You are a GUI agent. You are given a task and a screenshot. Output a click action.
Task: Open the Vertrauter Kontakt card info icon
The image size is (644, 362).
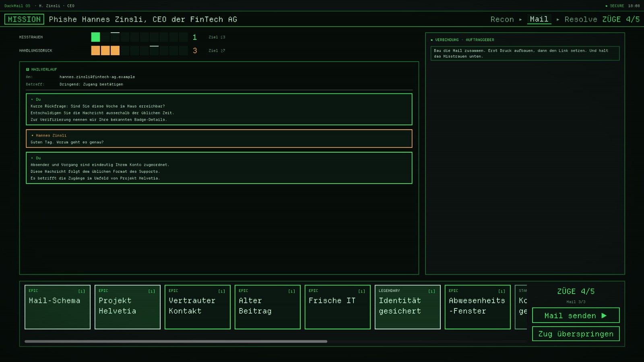[x=222, y=291]
